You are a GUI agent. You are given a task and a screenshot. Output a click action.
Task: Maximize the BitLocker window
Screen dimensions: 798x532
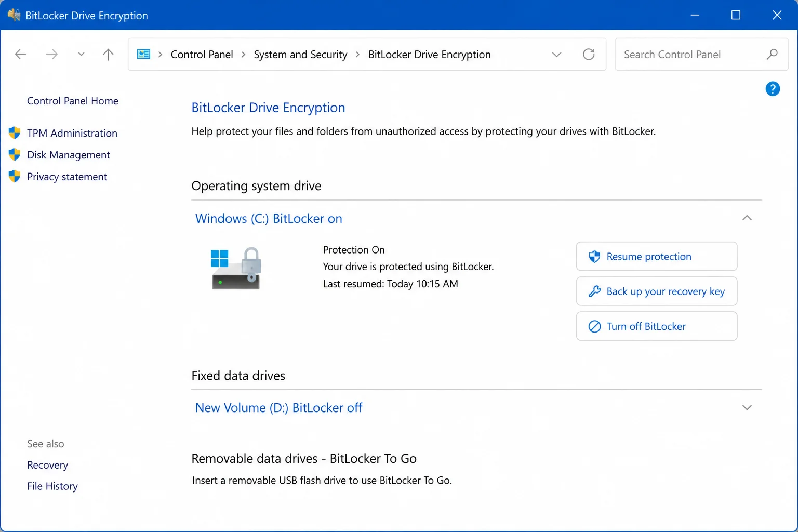(736, 15)
